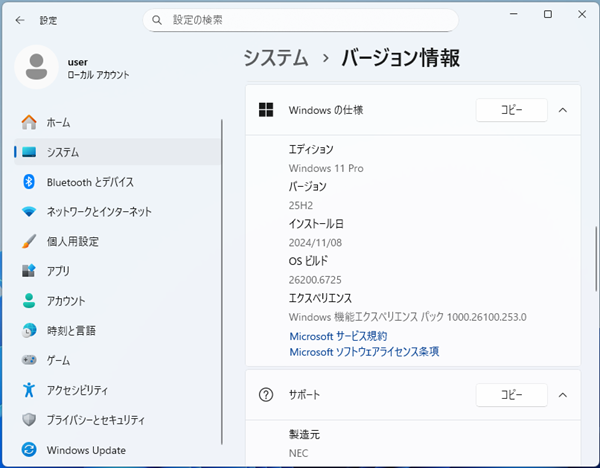Viewport: 600px width, 468px height.
Task: Click the 26200.6725 OS build value
Action: pyautogui.click(x=315, y=280)
